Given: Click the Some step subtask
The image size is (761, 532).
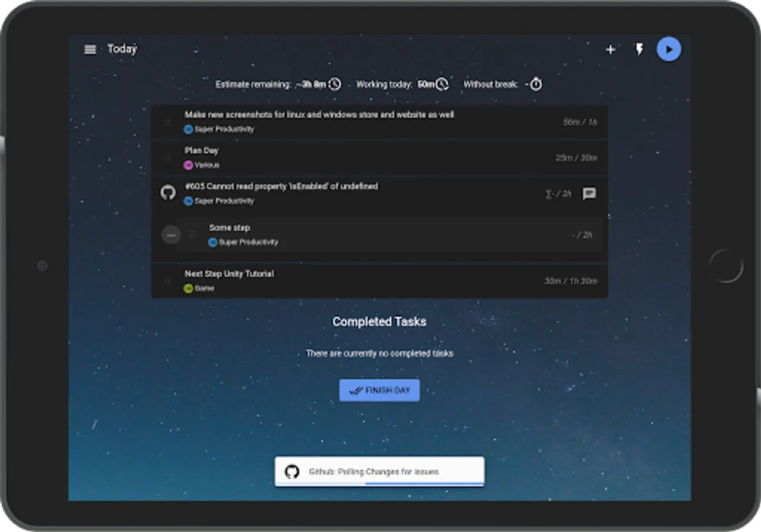Looking at the screenshot, I should (x=388, y=235).
